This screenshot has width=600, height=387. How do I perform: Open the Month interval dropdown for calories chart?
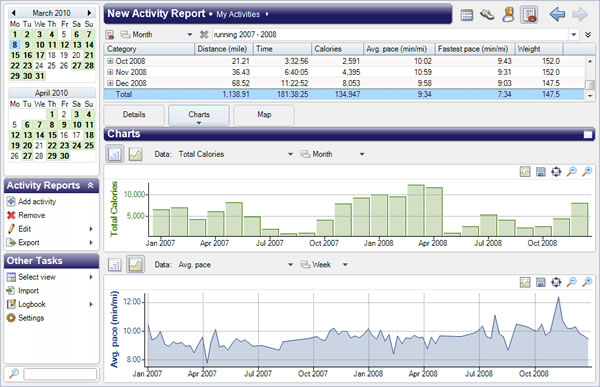(362, 154)
